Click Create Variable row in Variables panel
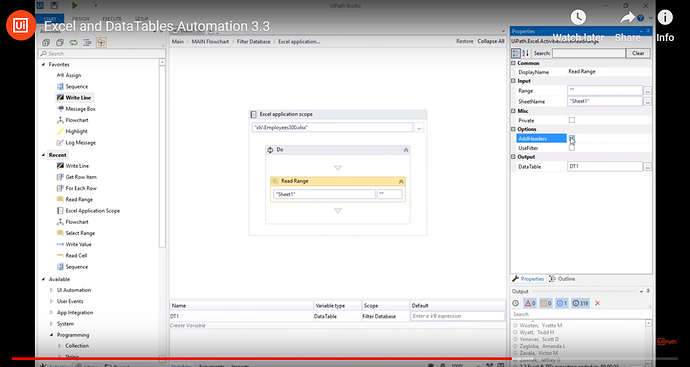Image resolution: width=690 pixels, height=367 pixels. pos(338,326)
